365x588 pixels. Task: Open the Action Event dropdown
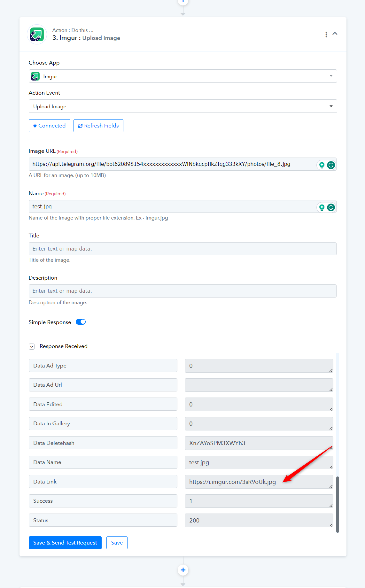(183, 106)
